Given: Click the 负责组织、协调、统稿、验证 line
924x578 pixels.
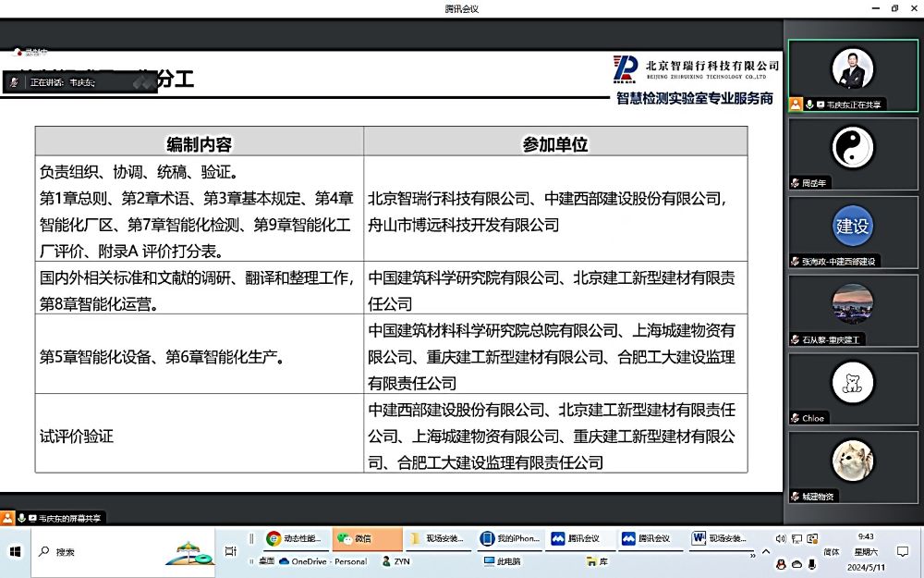Looking at the screenshot, I should 139,172.
